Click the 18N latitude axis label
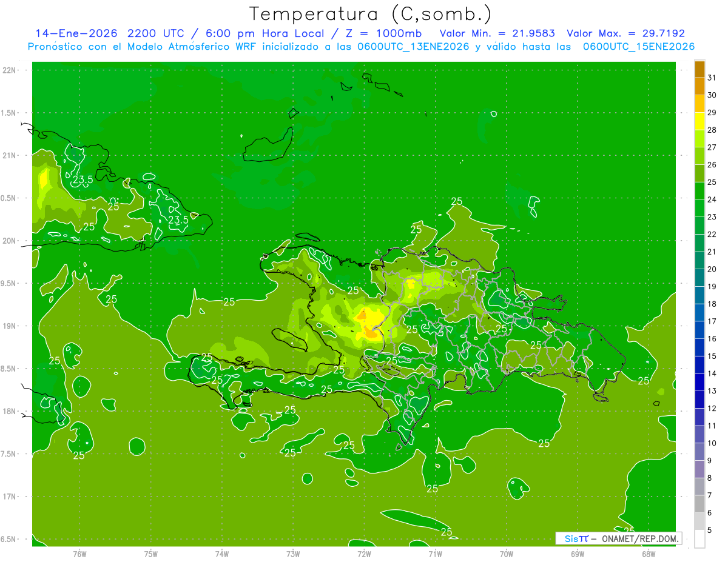 [x=10, y=411]
